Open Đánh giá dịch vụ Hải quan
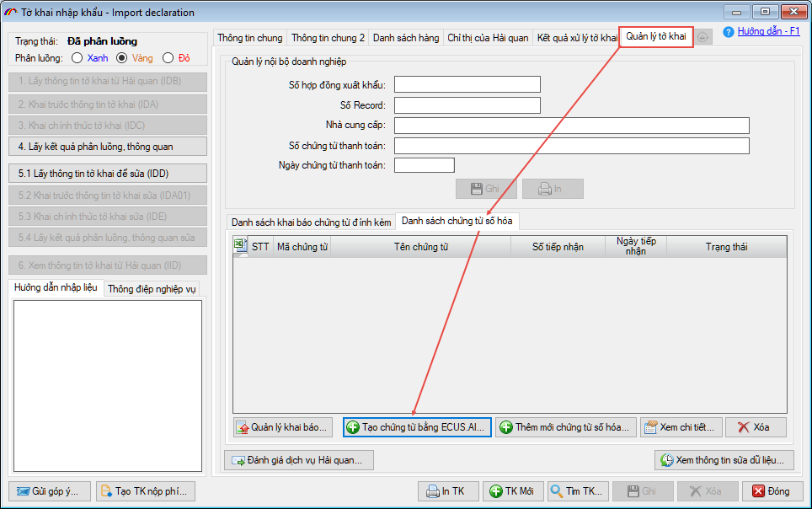 299,460
